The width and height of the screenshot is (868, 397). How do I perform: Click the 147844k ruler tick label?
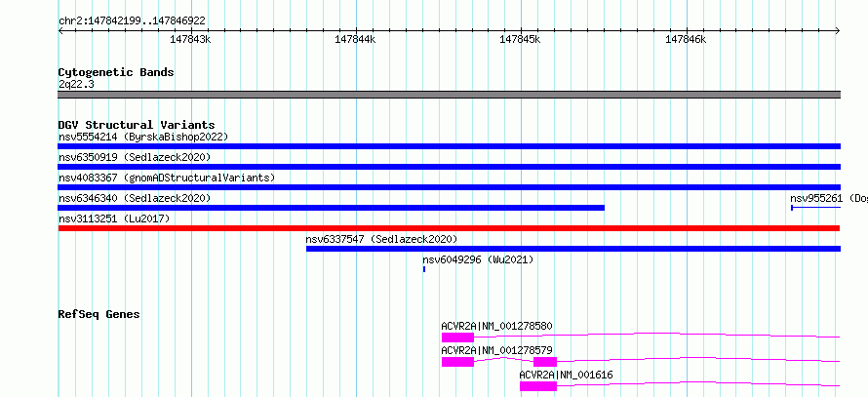tap(355, 39)
